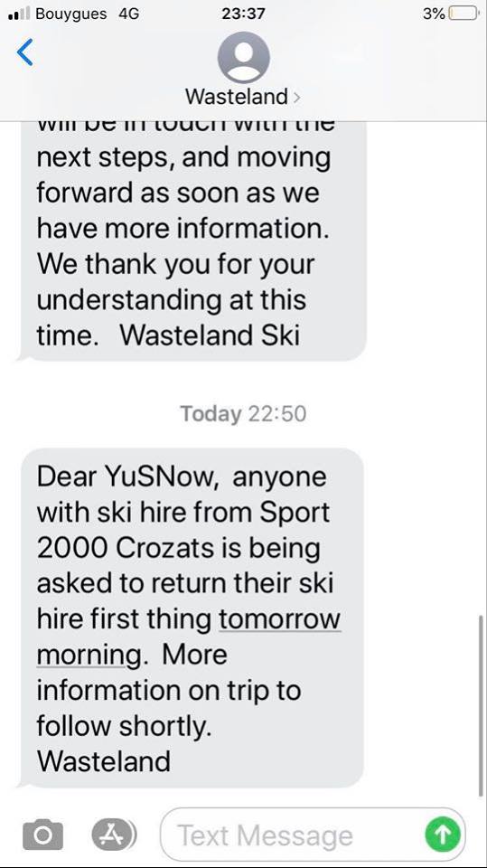Tap the green send arrow button
This screenshot has height=868, width=487.
(x=443, y=835)
